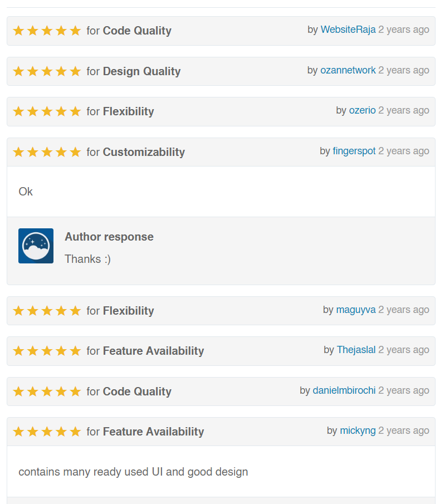Open the Thejaslal profile link
The height and width of the screenshot is (504, 440).
tap(356, 350)
